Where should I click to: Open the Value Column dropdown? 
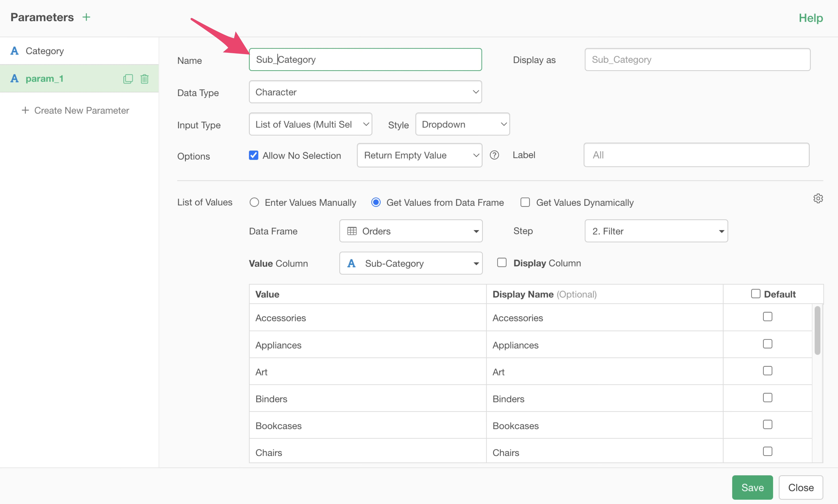(411, 263)
